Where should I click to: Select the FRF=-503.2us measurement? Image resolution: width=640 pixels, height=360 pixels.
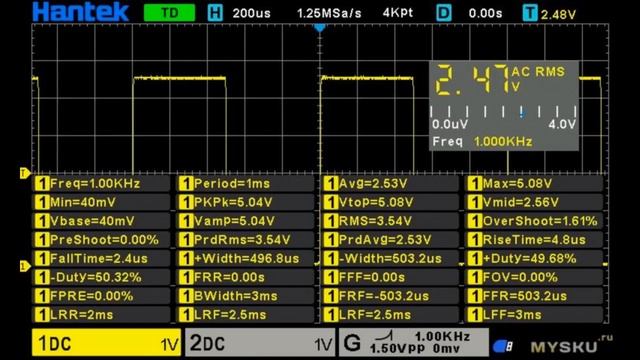point(390,296)
